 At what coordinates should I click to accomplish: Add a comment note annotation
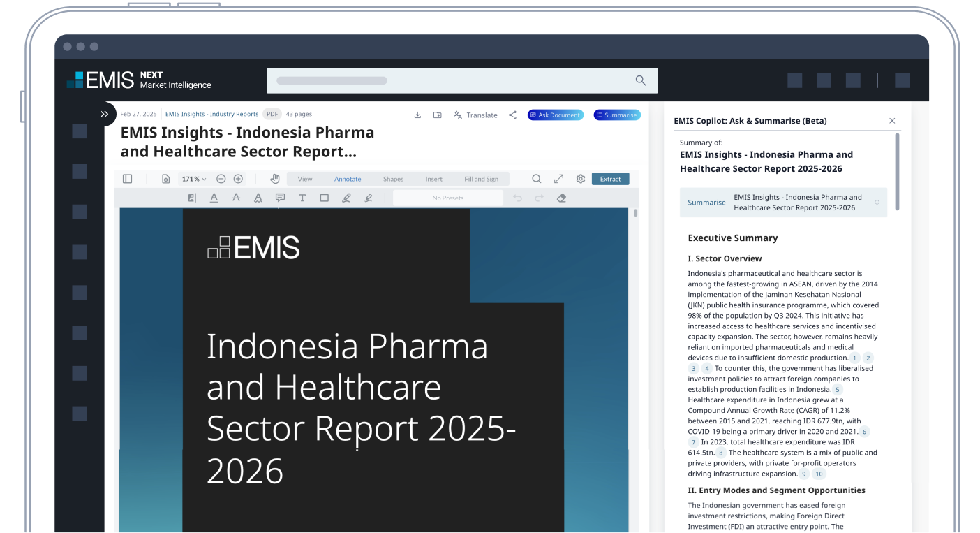(x=280, y=198)
